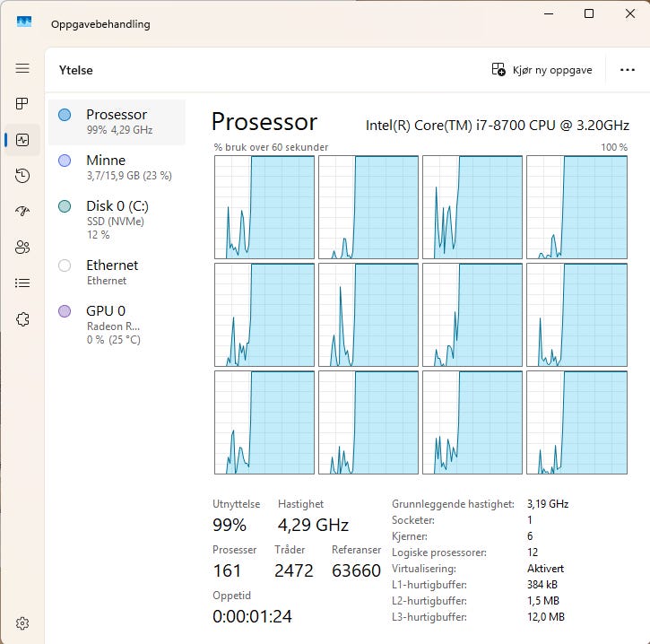Open the Startup apps icon
Viewport: 650px width, 644px height.
tap(22, 211)
